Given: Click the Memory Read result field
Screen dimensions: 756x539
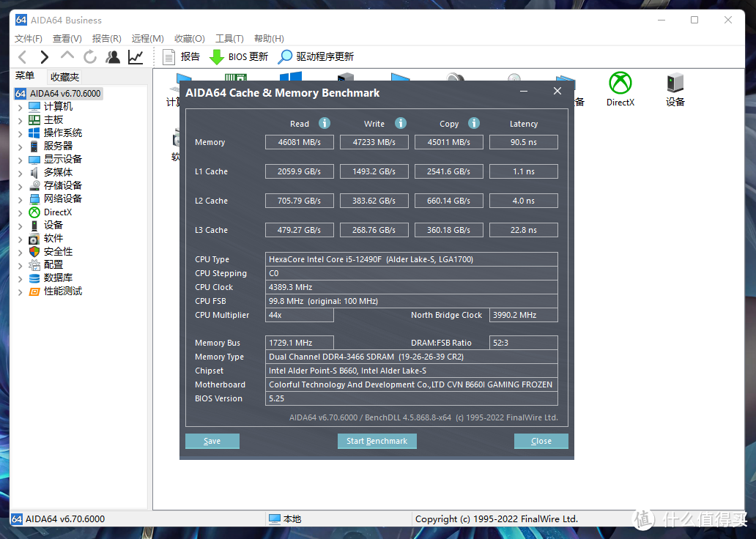Looking at the screenshot, I should tap(299, 142).
